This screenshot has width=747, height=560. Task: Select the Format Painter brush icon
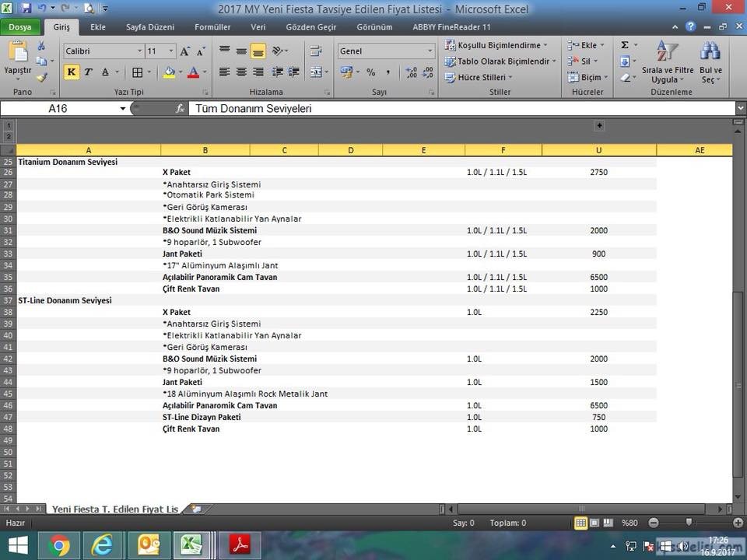[42, 76]
